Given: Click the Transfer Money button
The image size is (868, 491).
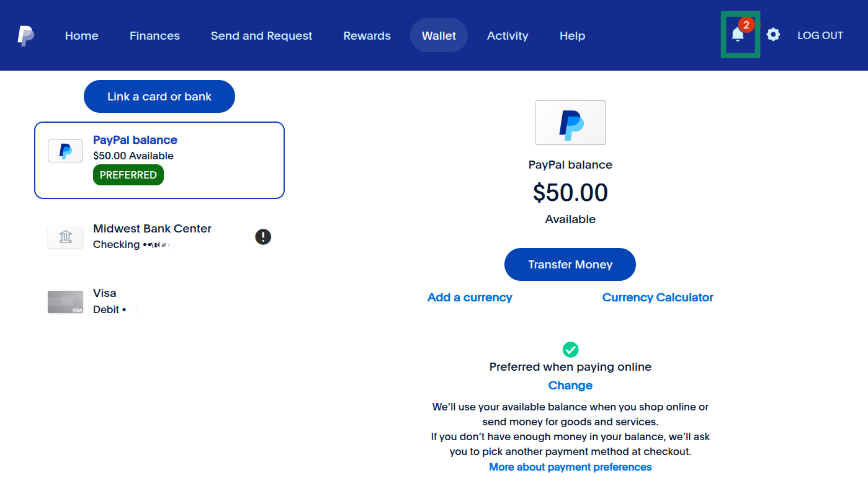Looking at the screenshot, I should coord(570,264).
